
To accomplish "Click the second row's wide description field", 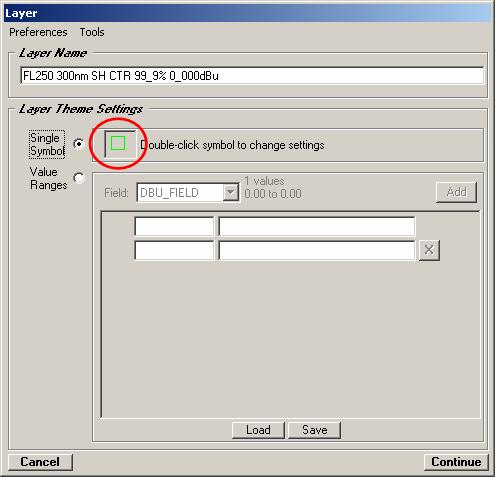I will pyautogui.click(x=317, y=250).
